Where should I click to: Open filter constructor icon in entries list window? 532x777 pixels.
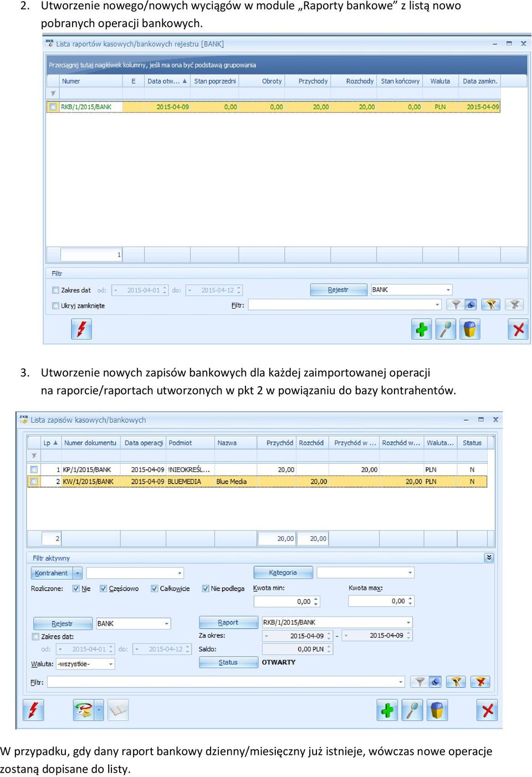pos(435,682)
